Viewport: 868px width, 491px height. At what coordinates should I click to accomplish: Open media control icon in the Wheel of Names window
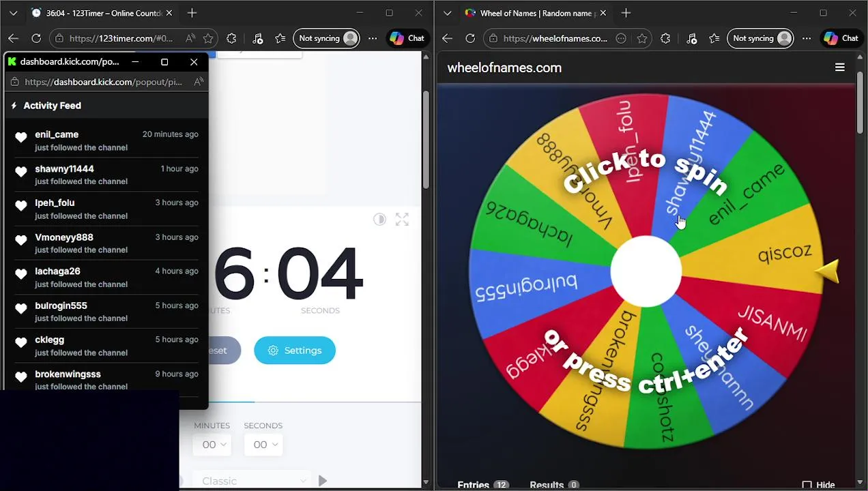tap(691, 38)
